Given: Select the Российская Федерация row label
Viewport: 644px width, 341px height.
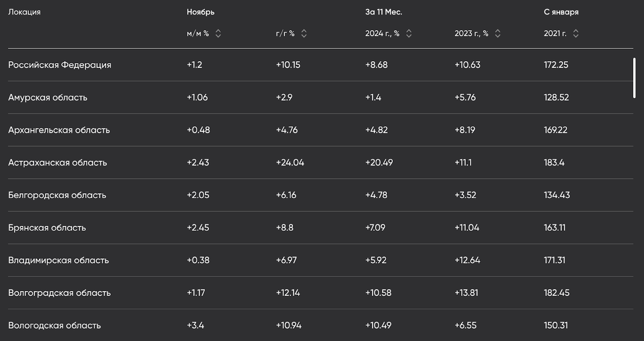Looking at the screenshot, I should tap(60, 65).
